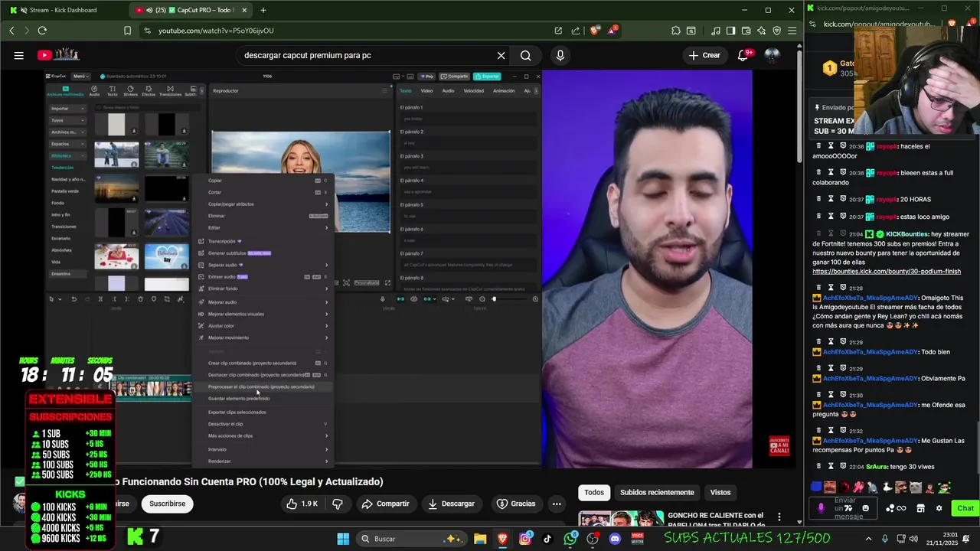The width and height of the screenshot is (980, 551).
Task: Open the YouTube account avatar menu
Action: click(772, 55)
